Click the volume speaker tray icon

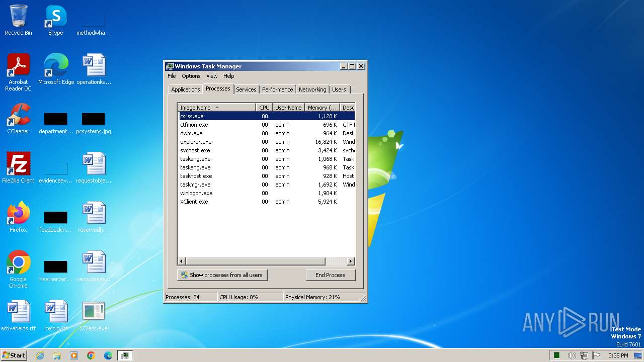pos(572,355)
